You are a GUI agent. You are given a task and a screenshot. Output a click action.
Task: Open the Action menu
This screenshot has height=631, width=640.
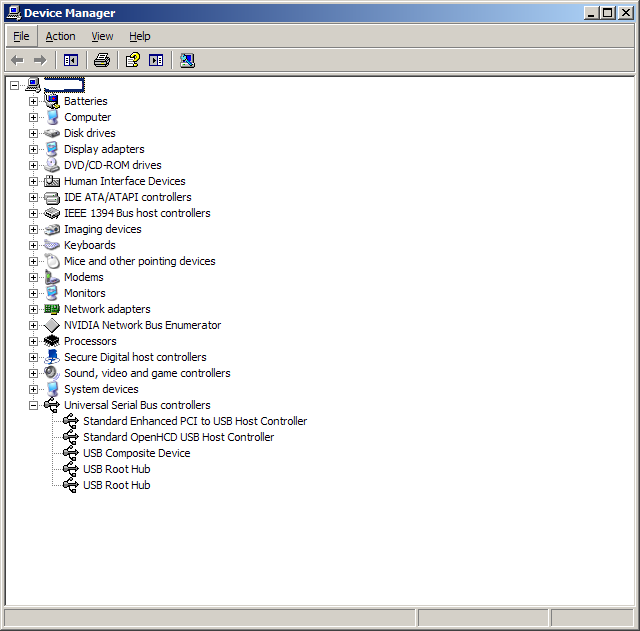coord(60,36)
